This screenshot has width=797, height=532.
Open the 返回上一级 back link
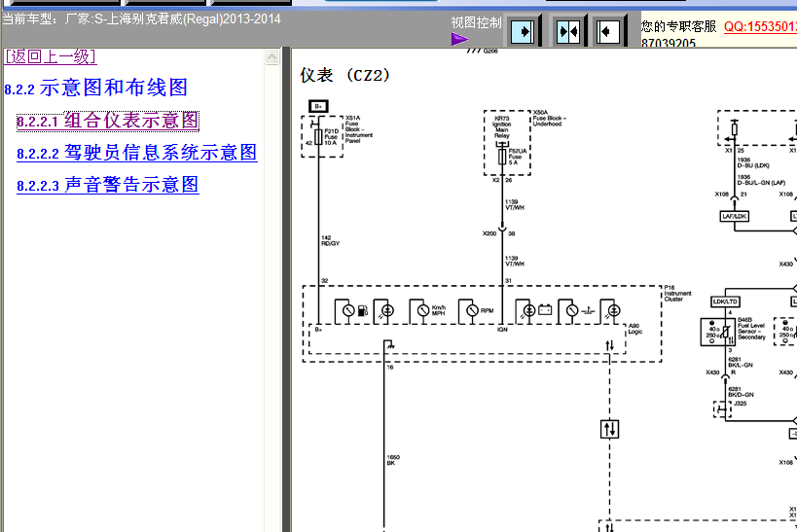click(51, 56)
